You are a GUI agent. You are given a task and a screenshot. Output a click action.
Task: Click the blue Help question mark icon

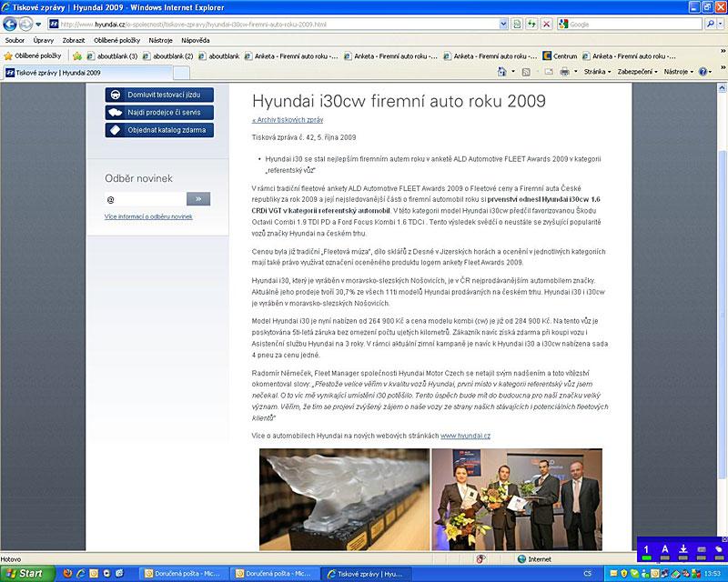click(703, 72)
